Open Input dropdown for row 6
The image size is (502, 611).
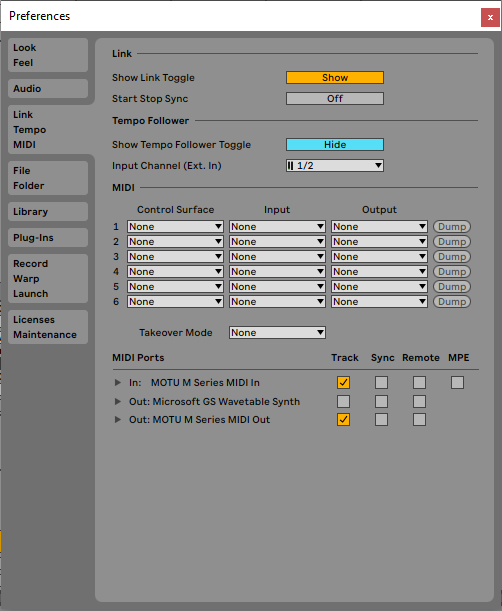[277, 302]
